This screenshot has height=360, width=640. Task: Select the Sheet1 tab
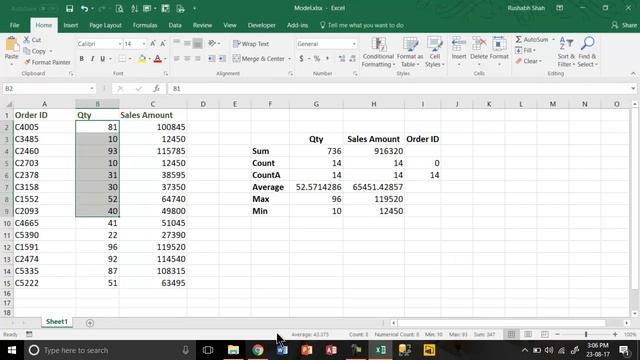coord(57,322)
